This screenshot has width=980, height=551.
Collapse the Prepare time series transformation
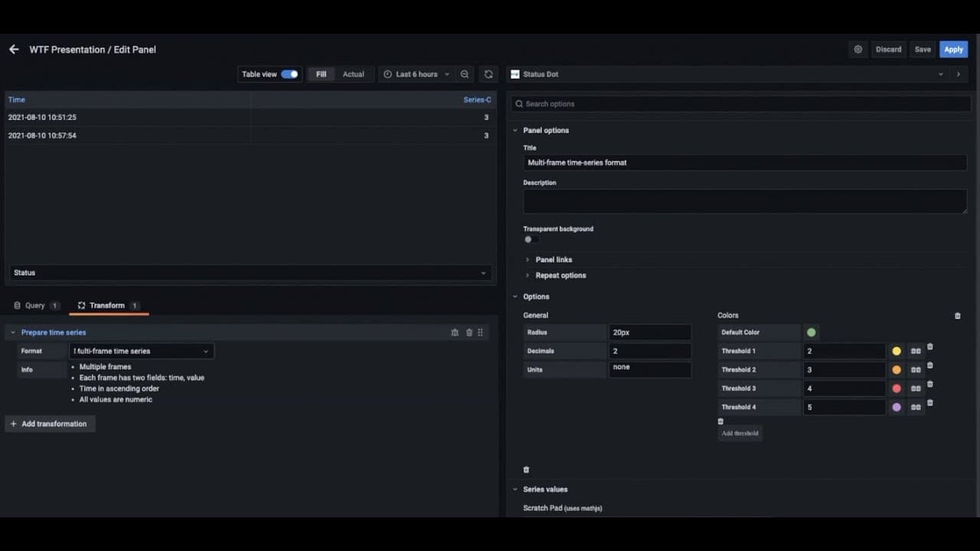click(x=13, y=333)
